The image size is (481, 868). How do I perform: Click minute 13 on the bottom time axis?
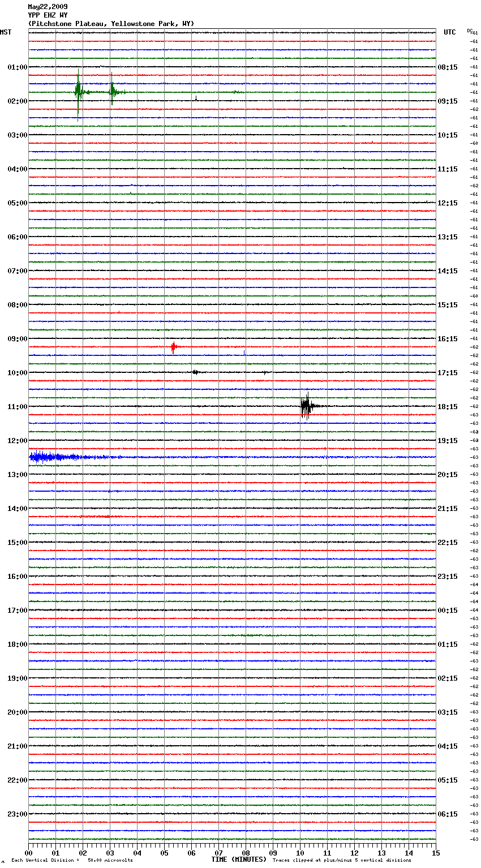pos(381,853)
